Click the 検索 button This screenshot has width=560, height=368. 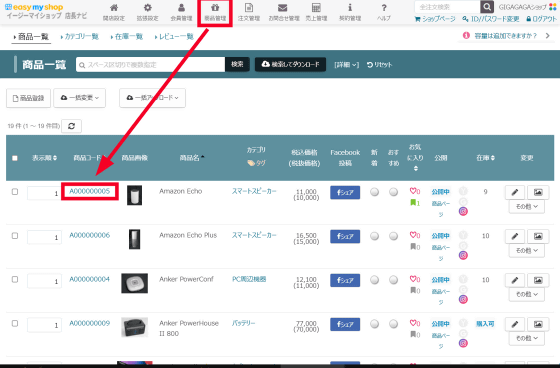click(x=237, y=64)
